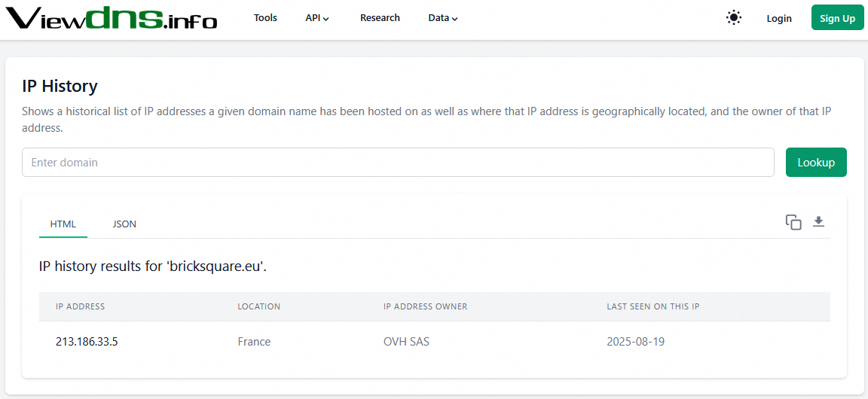Click the ViewDNS.info logo

112,18
